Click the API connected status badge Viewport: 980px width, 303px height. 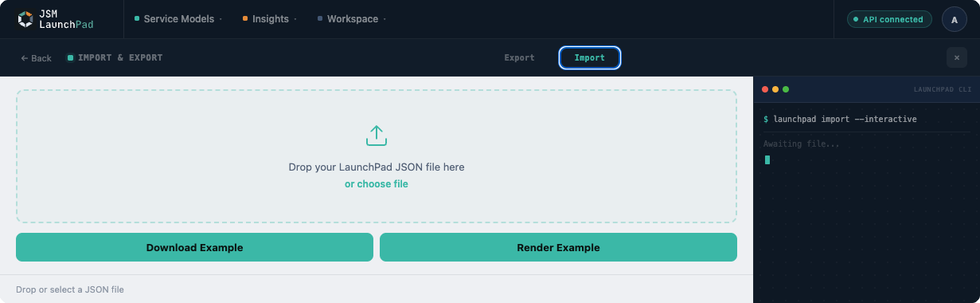pos(888,19)
